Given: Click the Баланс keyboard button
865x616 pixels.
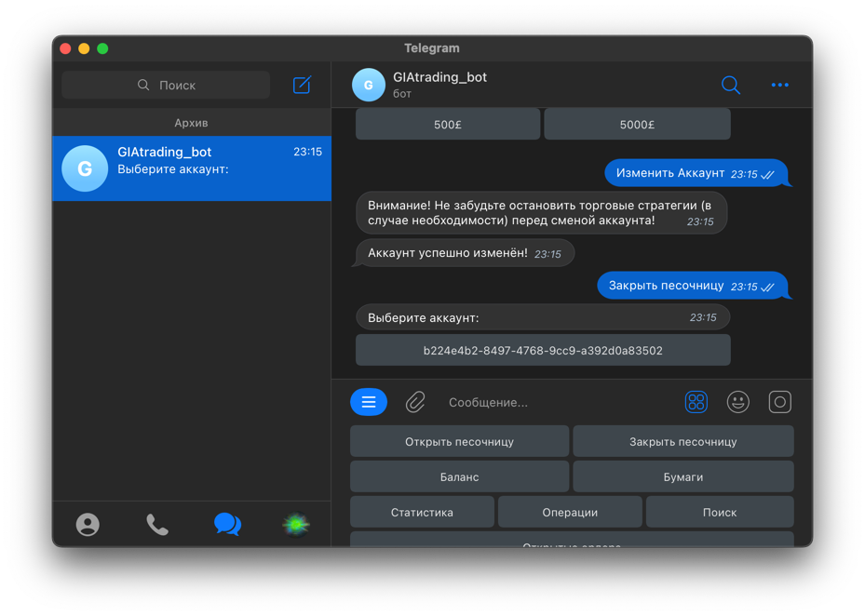Looking at the screenshot, I should (460, 477).
